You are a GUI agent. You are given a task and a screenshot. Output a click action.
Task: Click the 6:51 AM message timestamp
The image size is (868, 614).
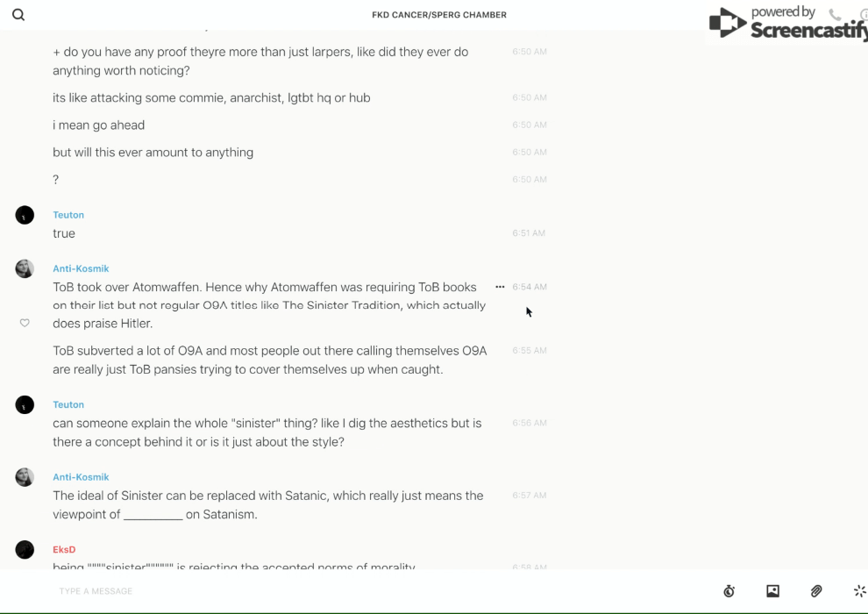click(x=529, y=233)
